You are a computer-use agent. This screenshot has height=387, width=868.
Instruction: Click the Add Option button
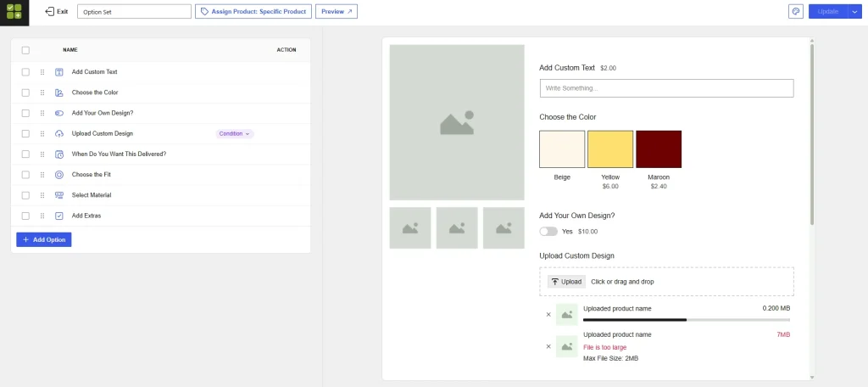point(44,239)
